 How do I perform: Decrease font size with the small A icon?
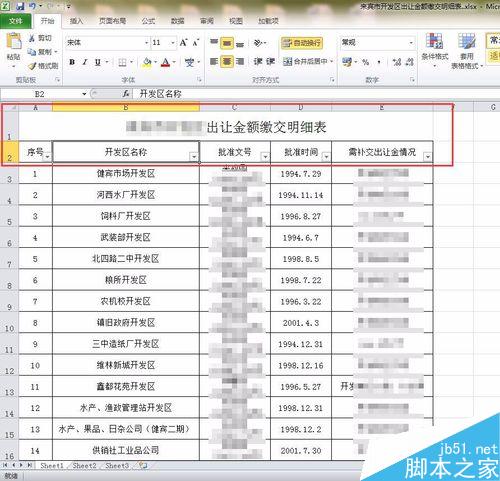pos(195,43)
